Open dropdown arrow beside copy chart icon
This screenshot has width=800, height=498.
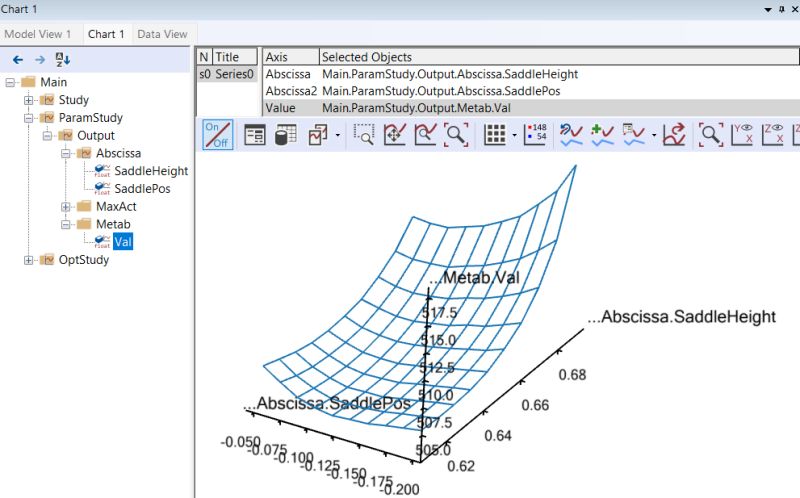(338, 135)
